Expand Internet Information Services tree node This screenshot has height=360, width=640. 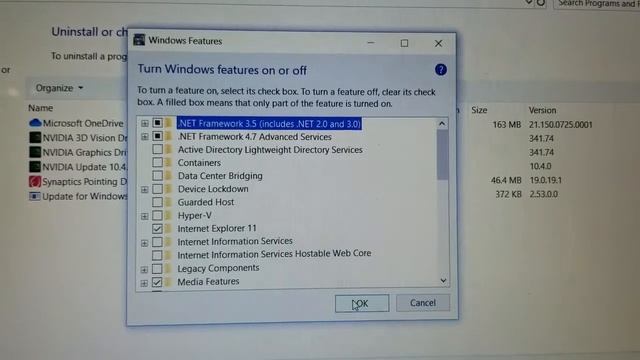[x=144, y=243]
